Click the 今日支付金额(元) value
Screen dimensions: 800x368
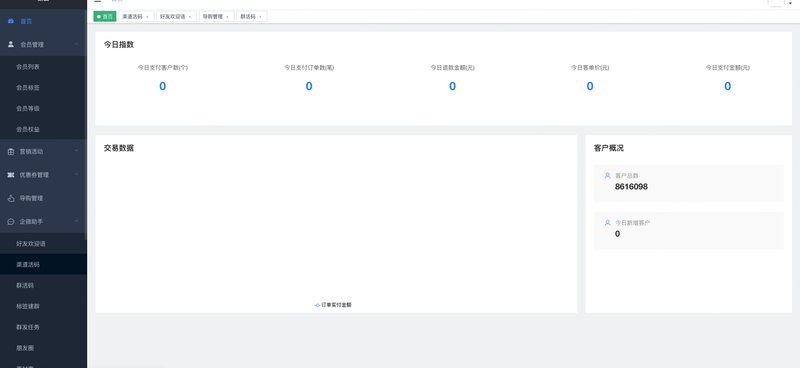click(728, 86)
